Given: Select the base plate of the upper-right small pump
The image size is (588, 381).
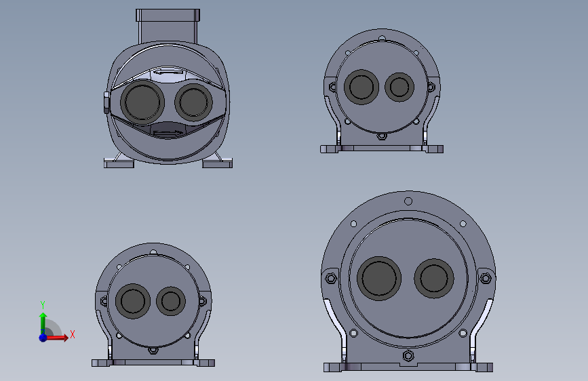Looking at the screenshot, I should (x=382, y=149).
